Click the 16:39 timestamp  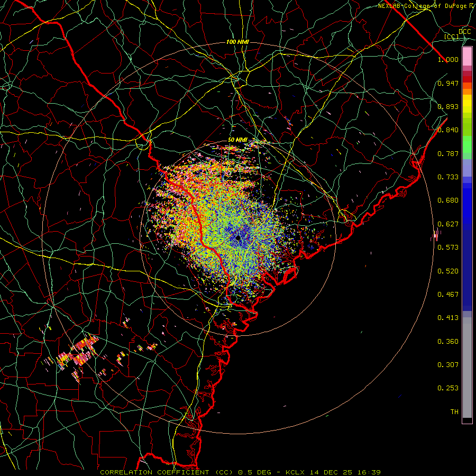(369, 472)
